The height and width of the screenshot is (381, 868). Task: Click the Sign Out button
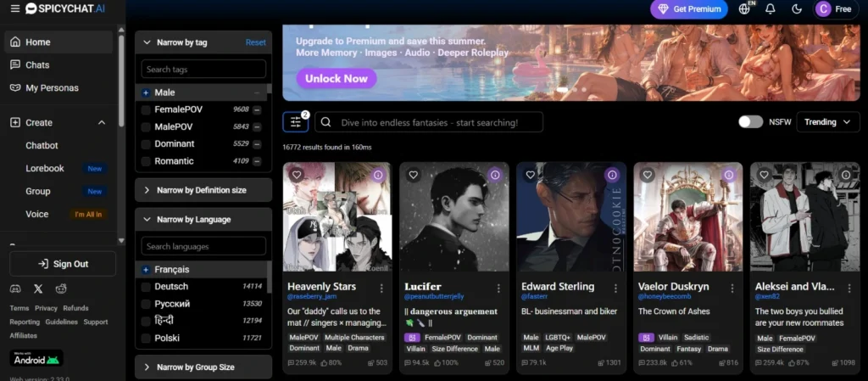coord(63,264)
